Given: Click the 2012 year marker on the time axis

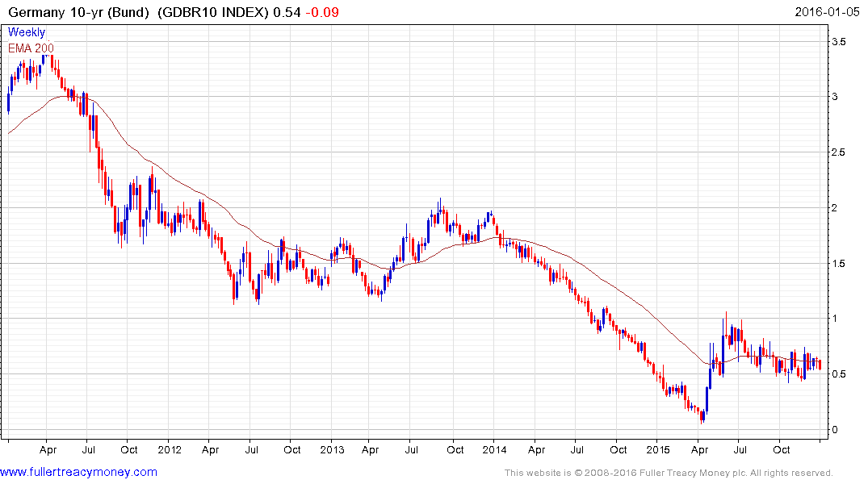Looking at the screenshot, I should (169, 449).
